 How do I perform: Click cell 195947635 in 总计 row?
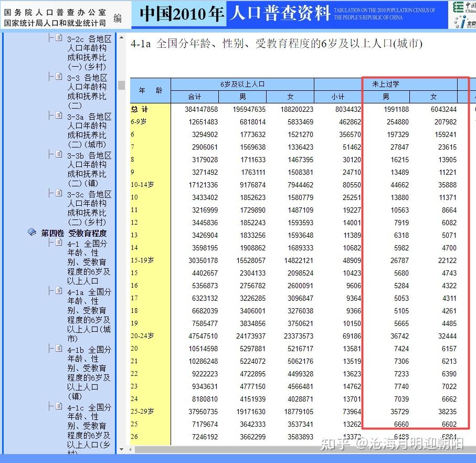pyautogui.click(x=249, y=109)
